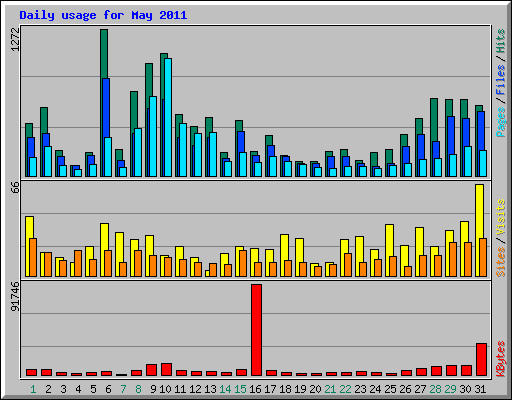
Task: Click the "Visits" legend label
Action: pos(500,218)
